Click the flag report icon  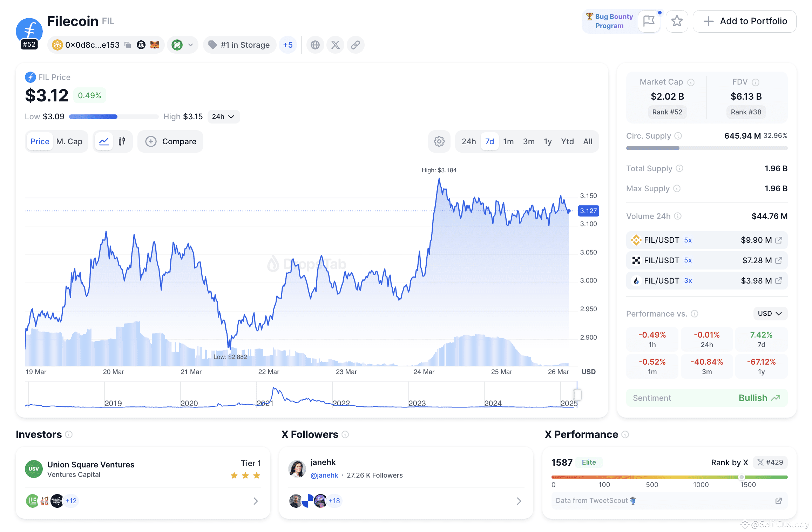pos(649,21)
